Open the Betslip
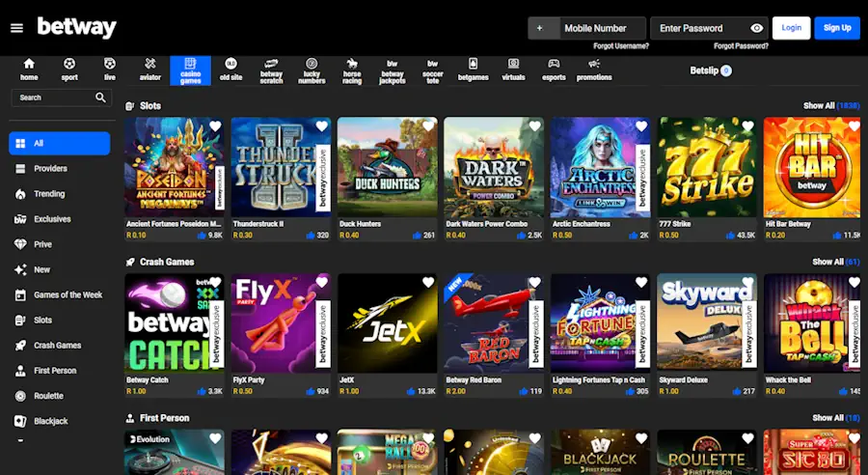Viewport: 868px width, 475px height. click(711, 70)
